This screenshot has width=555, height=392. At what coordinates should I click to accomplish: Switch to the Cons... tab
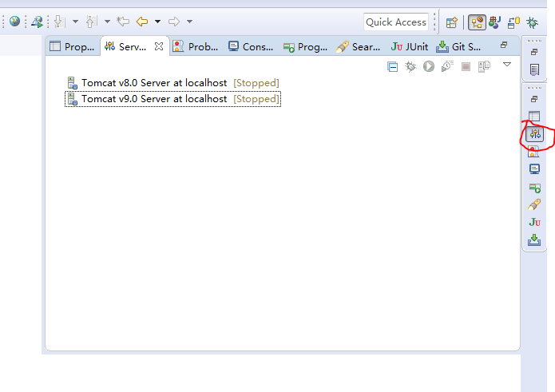point(251,46)
